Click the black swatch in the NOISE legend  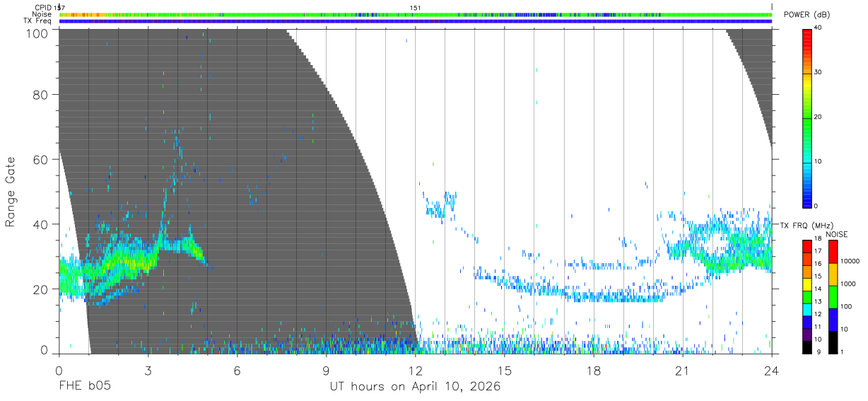click(832, 342)
